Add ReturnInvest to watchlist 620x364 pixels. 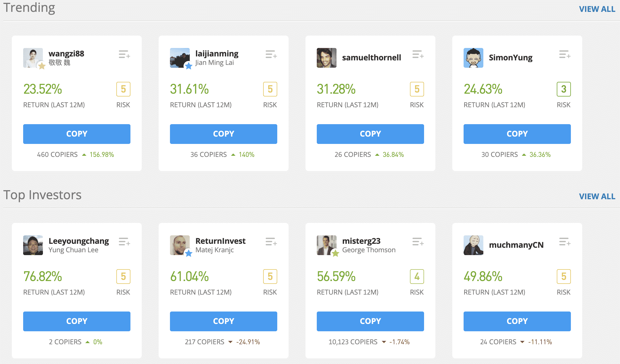[271, 242]
